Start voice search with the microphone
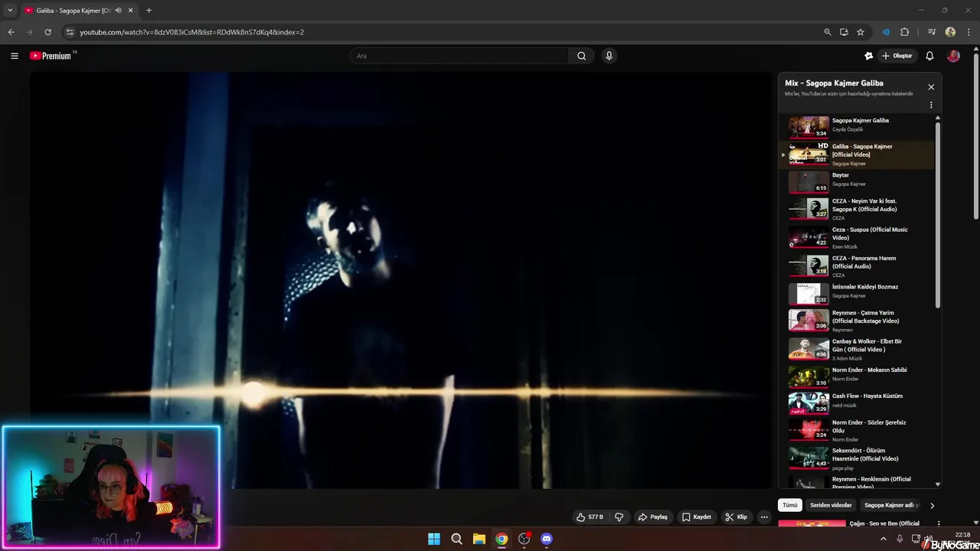This screenshot has width=980, height=551. pyautogui.click(x=609, y=56)
